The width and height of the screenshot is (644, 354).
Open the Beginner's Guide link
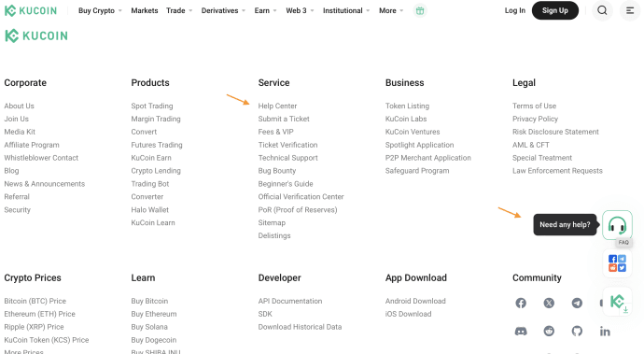click(x=286, y=184)
